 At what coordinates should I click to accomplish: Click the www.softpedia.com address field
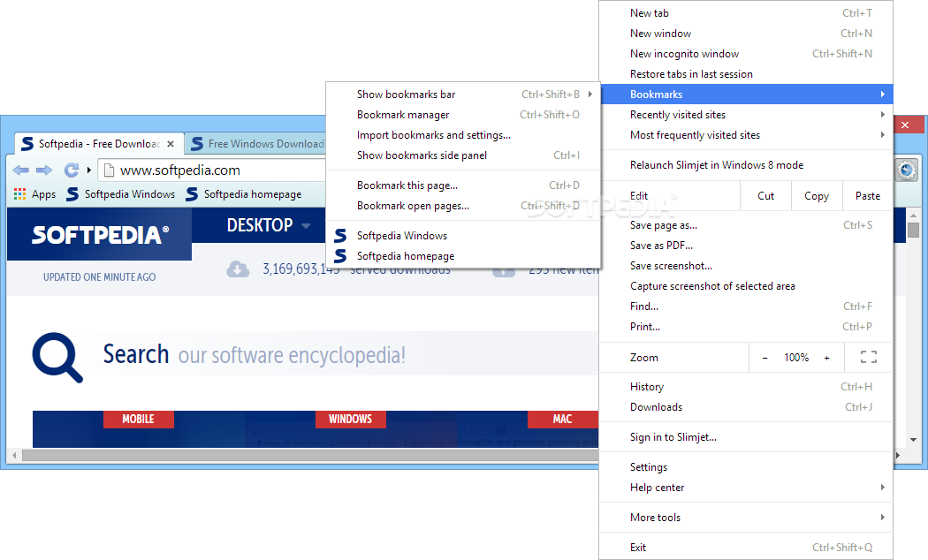(213, 170)
